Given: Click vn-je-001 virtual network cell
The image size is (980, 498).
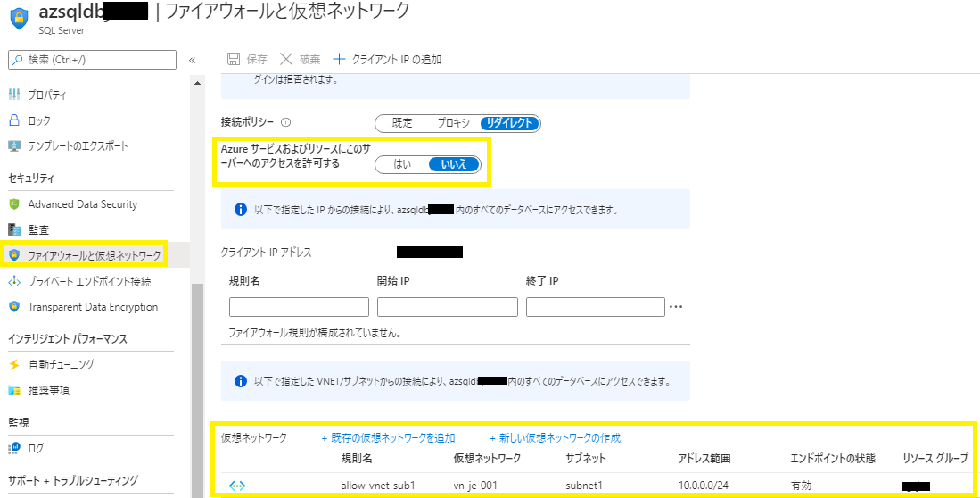Looking at the screenshot, I should [x=475, y=485].
